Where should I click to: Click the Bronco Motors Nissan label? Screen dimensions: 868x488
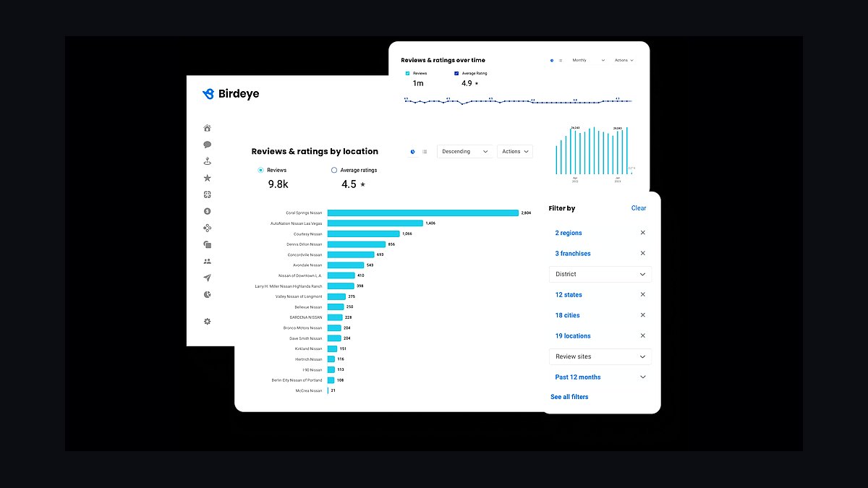point(305,328)
